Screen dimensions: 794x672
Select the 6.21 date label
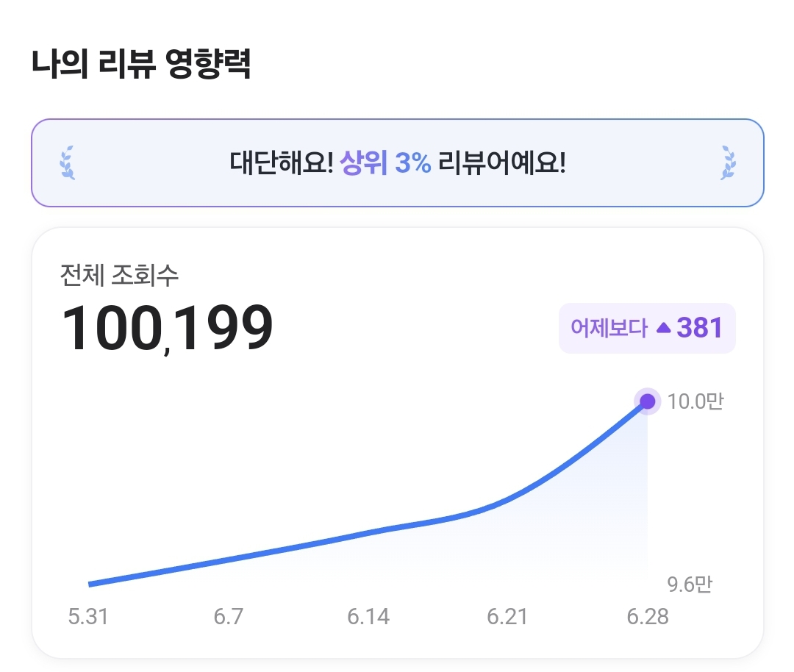point(507,617)
